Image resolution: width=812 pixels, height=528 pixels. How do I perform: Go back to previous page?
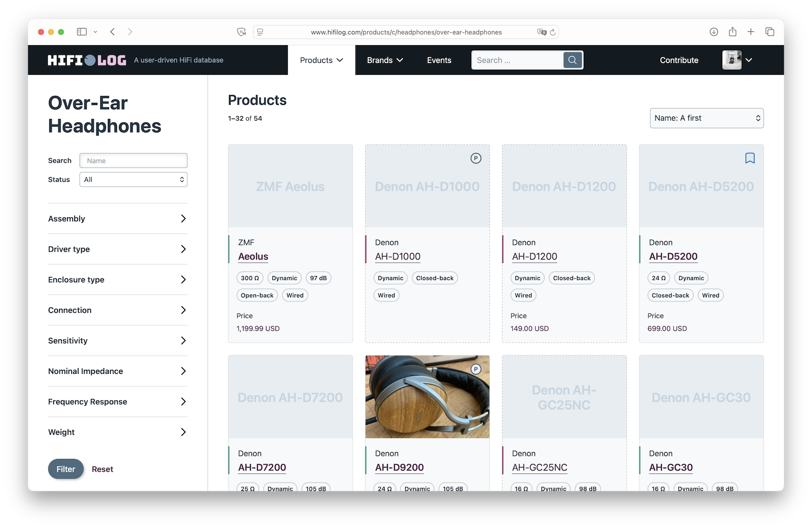click(112, 32)
